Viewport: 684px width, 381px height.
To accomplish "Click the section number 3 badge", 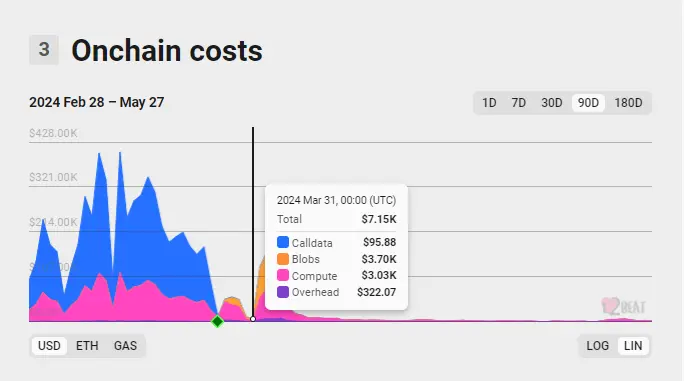I will [44, 50].
